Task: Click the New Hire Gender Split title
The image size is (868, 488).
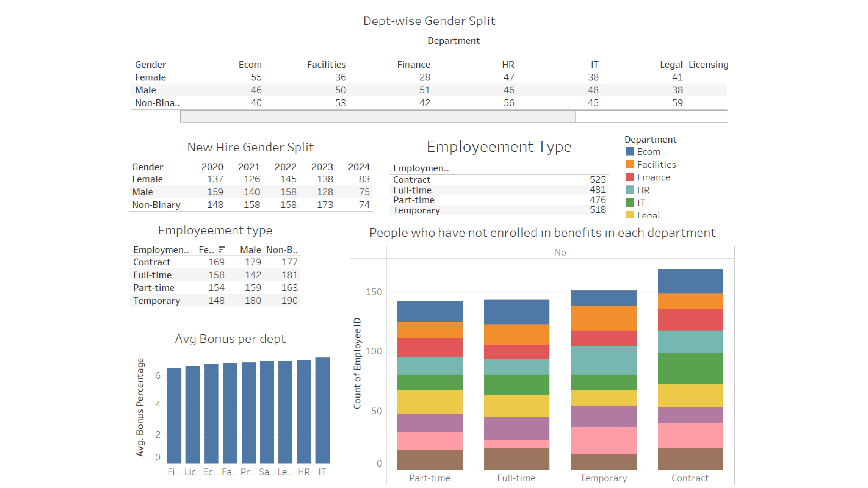Action: (250, 147)
